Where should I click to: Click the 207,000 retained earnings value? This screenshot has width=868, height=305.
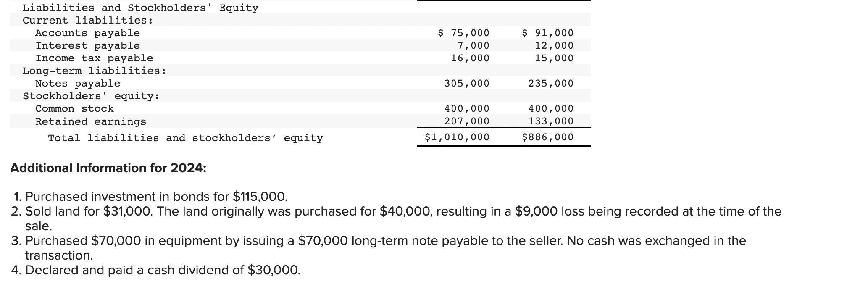point(467,121)
